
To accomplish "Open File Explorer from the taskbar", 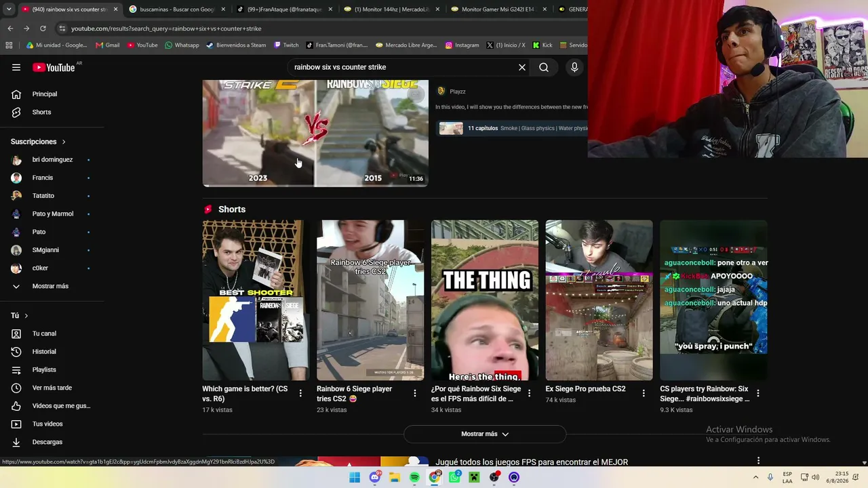I will pos(395,477).
